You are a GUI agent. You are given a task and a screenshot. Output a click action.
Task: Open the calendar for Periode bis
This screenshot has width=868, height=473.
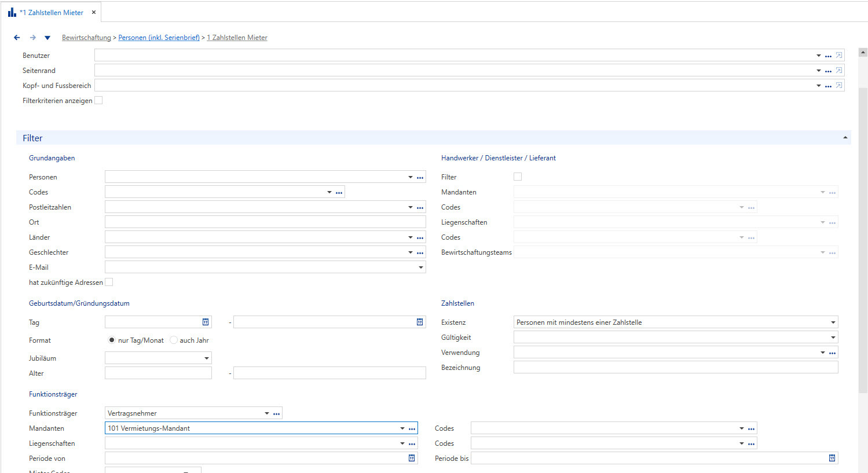coord(832,458)
